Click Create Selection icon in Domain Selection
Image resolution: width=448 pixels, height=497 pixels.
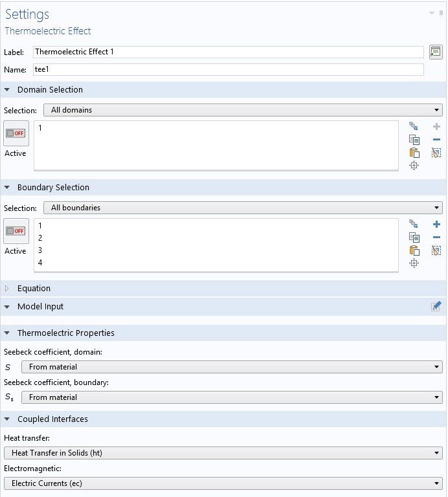[x=414, y=127]
